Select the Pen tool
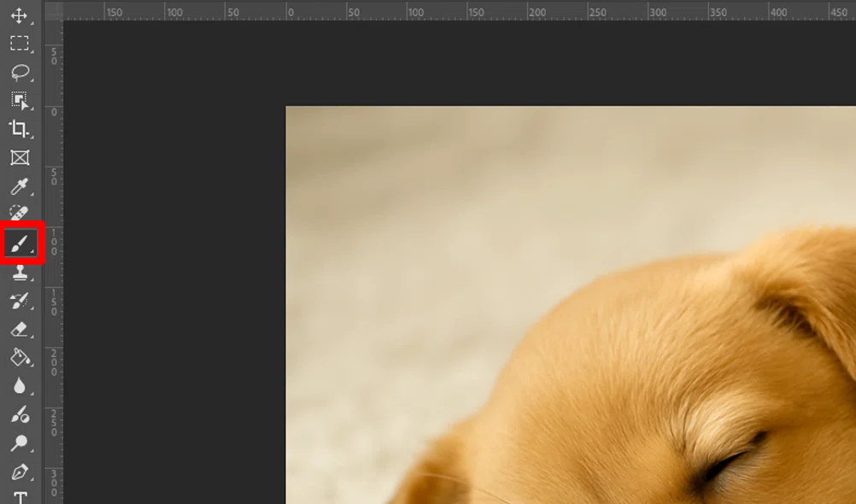Viewport: 856px width, 504px height. coord(20,472)
